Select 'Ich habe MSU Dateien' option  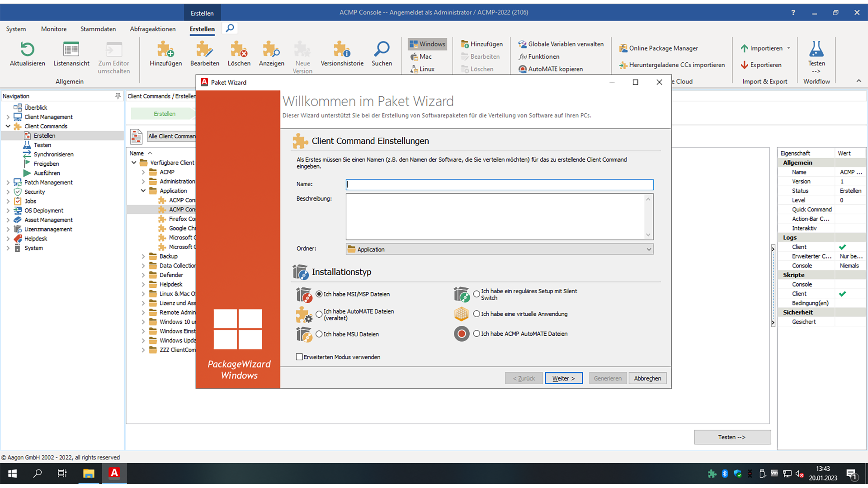[319, 334]
